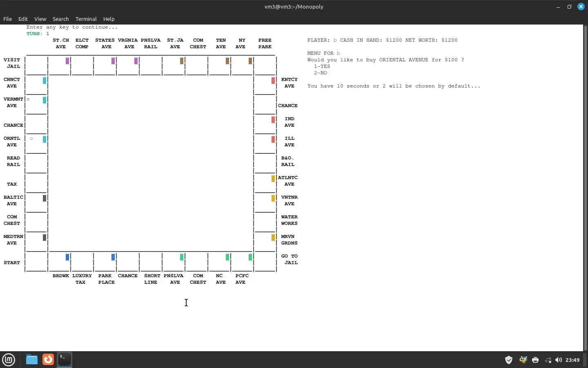Click the B&O. RAIL label
This screenshot has width=588, height=368.
coord(288,161)
